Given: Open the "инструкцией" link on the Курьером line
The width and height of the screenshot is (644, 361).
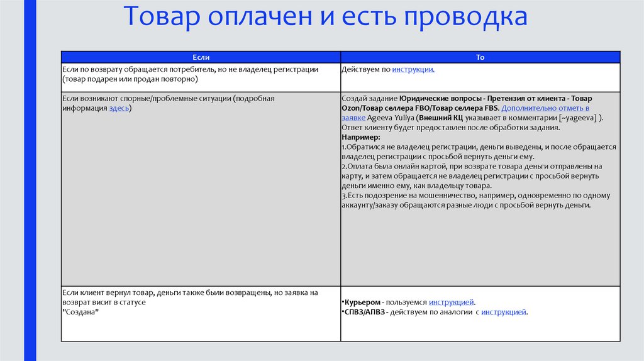Looking at the screenshot, I should coord(452,303).
